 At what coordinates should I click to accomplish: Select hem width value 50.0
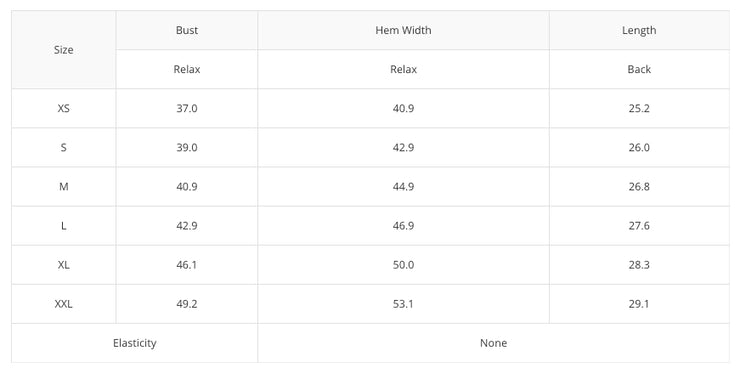[404, 265]
